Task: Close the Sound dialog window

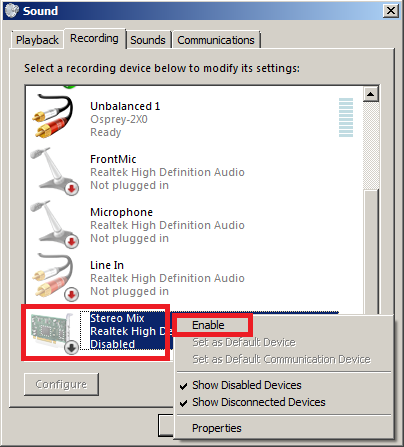Action: [391, 11]
